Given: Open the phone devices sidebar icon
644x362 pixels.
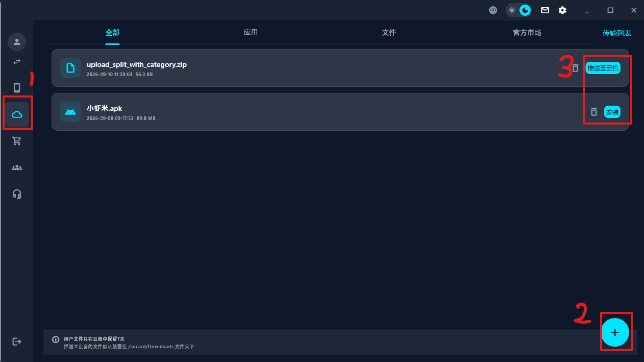Looking at the screenshot, I should point(17,88).
